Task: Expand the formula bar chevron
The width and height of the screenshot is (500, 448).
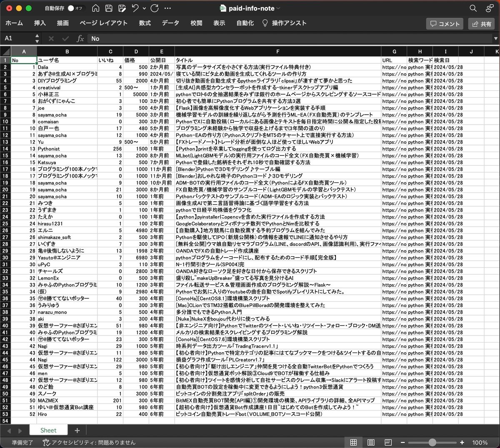Action: click(495, 38)
